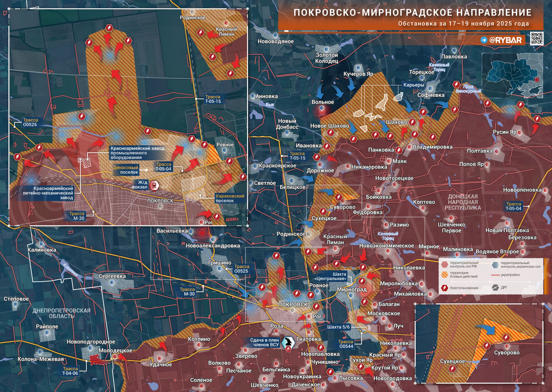
Task: Open the Ukraine overview mini-map thumbnail
Action: 512,76
